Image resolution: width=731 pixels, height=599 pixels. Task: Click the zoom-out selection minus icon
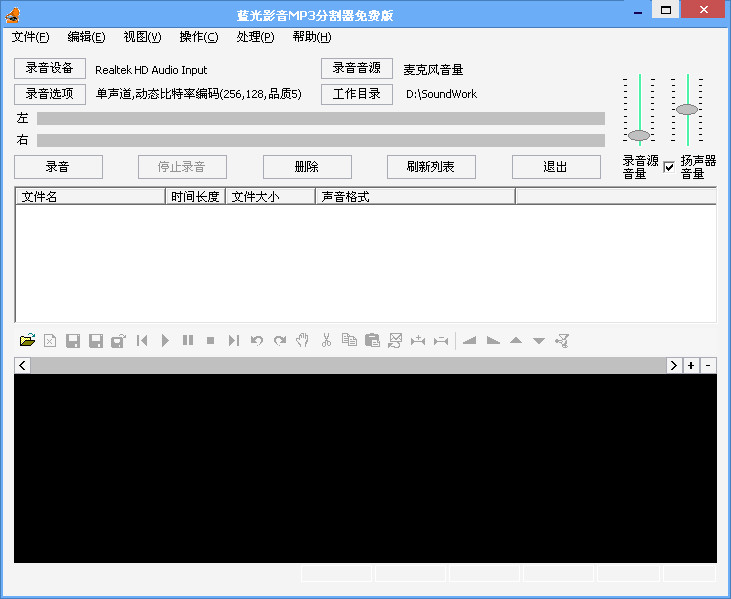(x=441, y=341)
